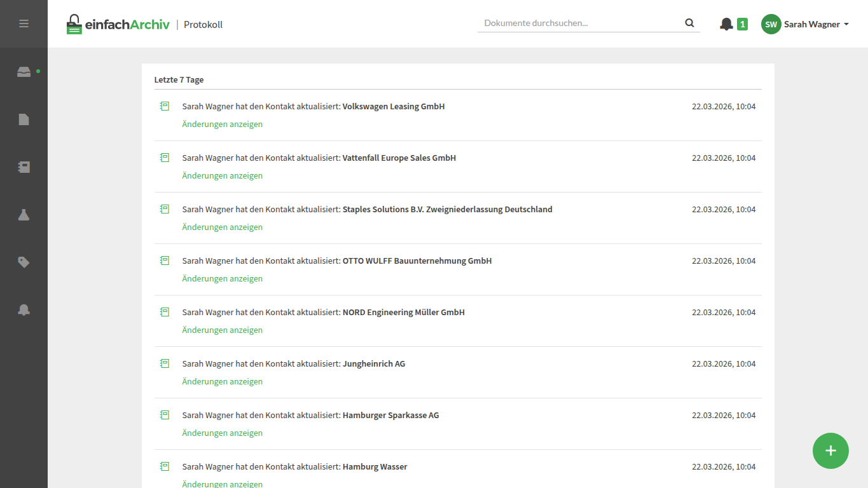Screen dimensions: 868x488
Task: Click the contact icon beside Hamburg Wasser
Action: (165, 466)
